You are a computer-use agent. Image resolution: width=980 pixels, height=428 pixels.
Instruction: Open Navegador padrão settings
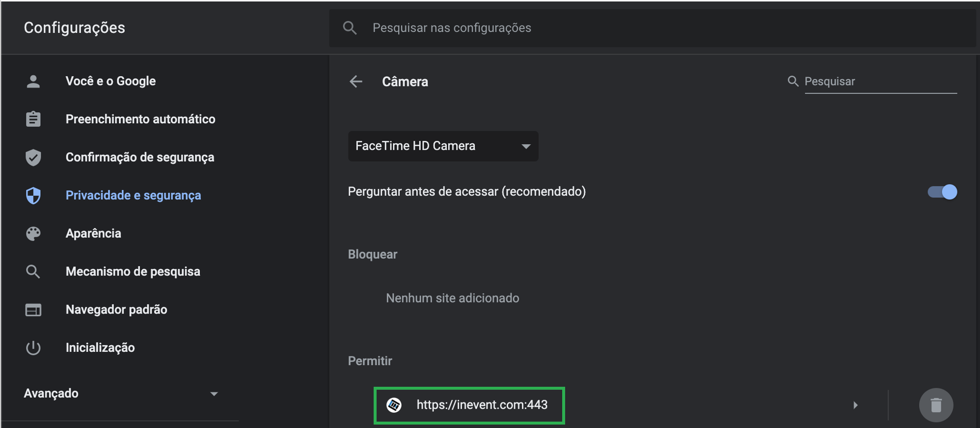tap(116, 310)
